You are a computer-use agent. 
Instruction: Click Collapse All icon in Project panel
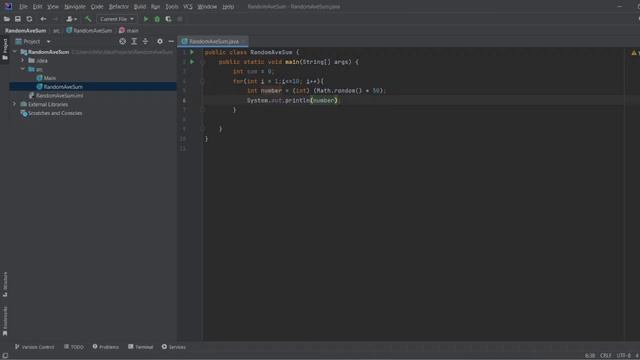[x=145, y=42]
